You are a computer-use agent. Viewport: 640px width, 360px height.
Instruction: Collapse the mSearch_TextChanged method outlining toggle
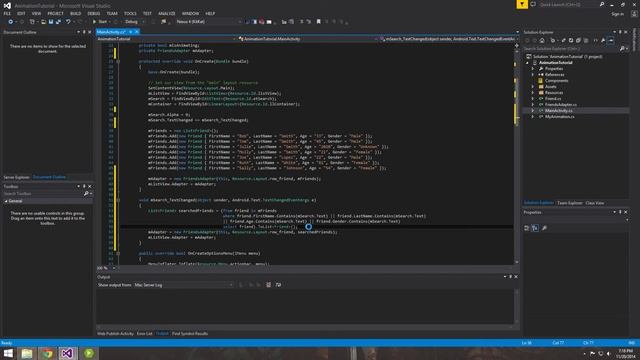pyautogui.click(x=118, y=200)
